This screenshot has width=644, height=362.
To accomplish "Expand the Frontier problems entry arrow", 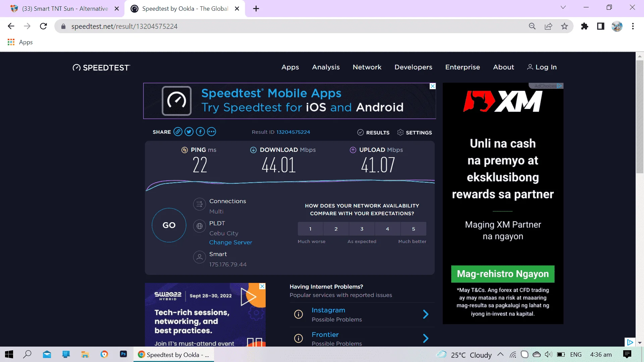I will click(426, 338).
